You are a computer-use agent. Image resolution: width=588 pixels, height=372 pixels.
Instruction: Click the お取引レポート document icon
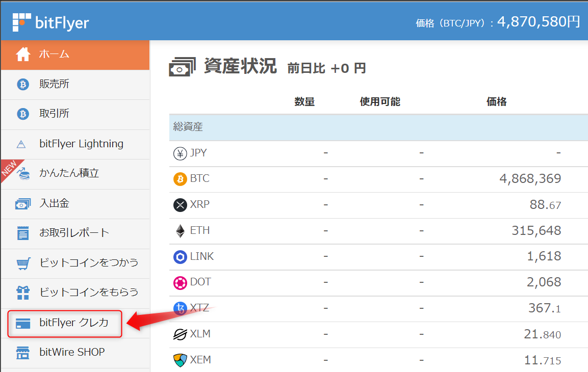click(x=23, y=233)
